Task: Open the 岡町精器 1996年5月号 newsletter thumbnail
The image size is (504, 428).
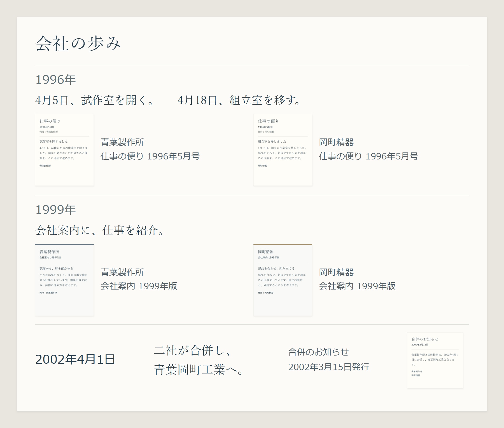Action: pos(283,150)
